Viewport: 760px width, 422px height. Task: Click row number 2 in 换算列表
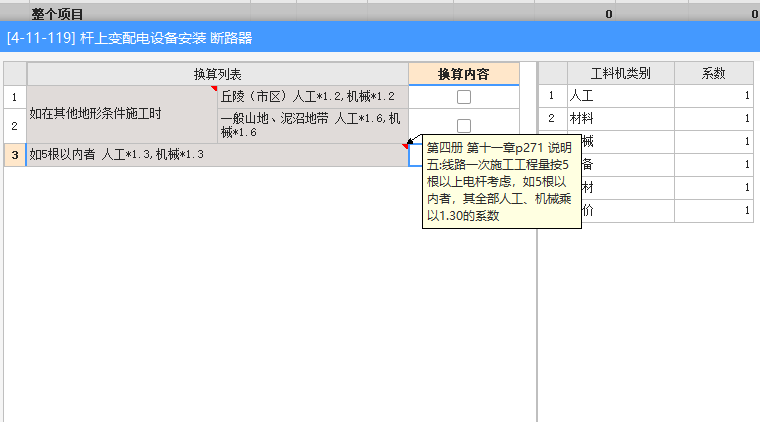pos(15,126)
